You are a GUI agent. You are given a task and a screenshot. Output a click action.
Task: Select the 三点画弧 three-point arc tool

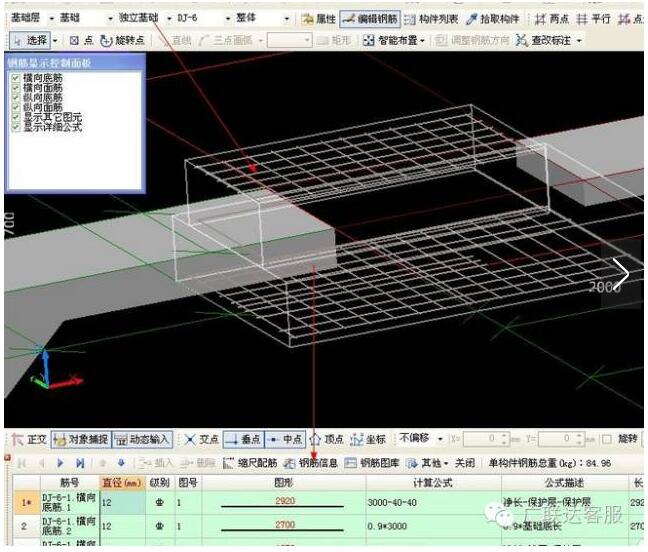pyautogui.click(x=226, y=40)
